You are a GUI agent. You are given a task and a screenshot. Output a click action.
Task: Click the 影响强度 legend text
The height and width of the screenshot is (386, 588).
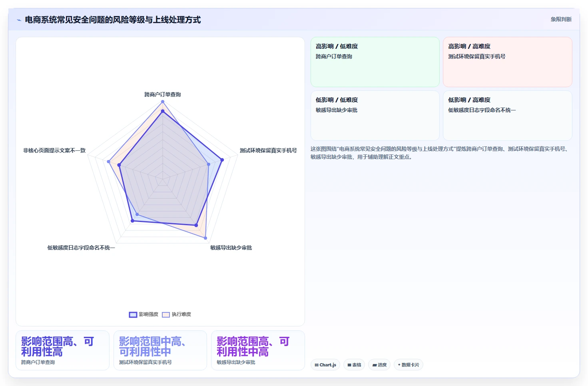[x=149, y=314]
